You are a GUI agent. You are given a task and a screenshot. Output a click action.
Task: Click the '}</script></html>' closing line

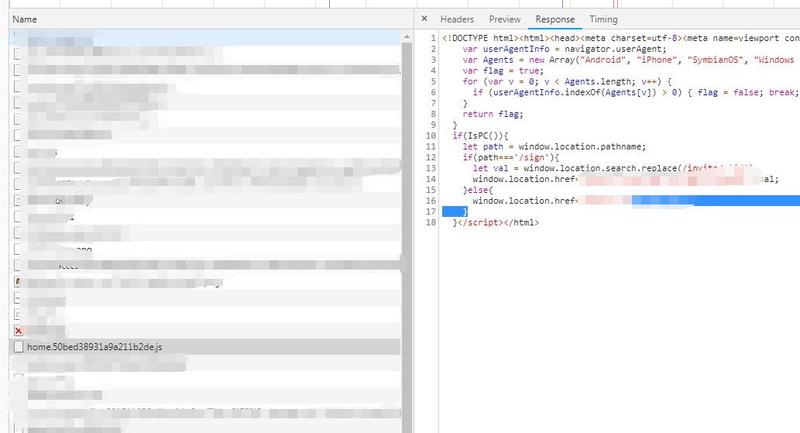click(495, 222)
